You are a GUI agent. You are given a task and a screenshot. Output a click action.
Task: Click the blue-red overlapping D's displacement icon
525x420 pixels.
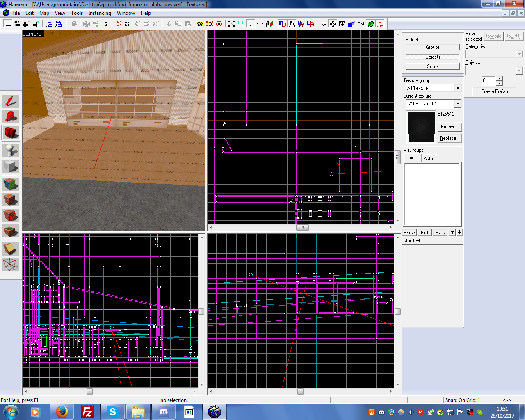[282, 24]
